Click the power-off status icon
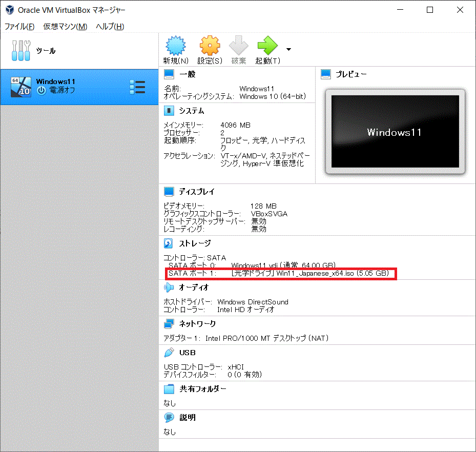The height and width of the screenshot is (452, 476). click(x=42, y=91)
